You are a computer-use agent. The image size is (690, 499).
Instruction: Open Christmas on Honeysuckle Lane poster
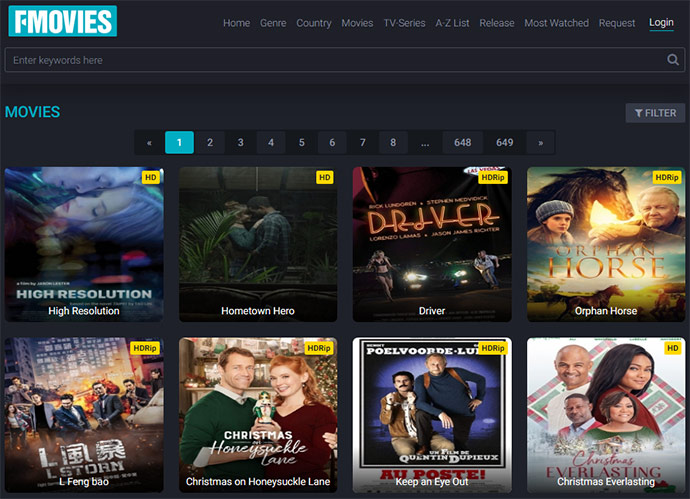click(x=258, y=415)
